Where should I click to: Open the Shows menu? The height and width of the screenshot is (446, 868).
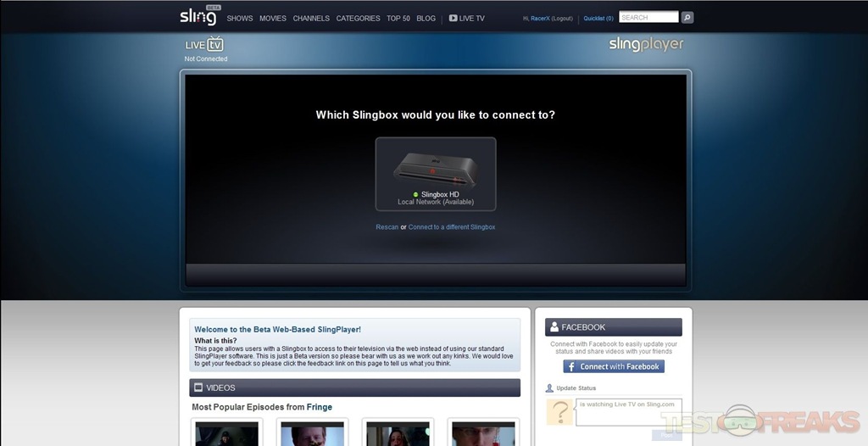(x=240, y=18)
